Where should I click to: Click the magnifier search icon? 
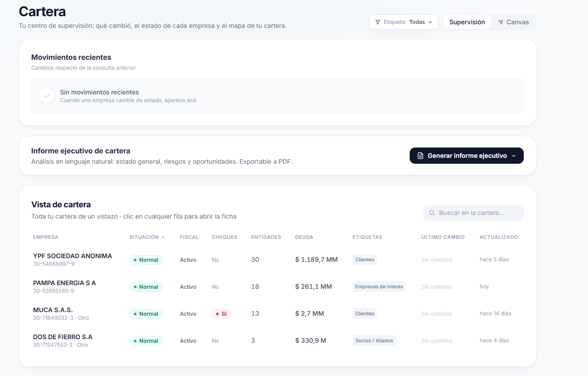pos(432,213)
